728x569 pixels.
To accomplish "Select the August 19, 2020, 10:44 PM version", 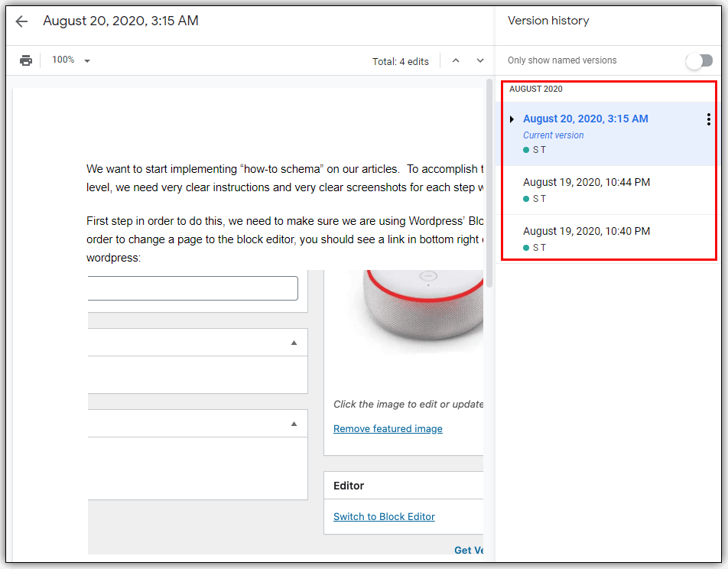I will point(587,182).
